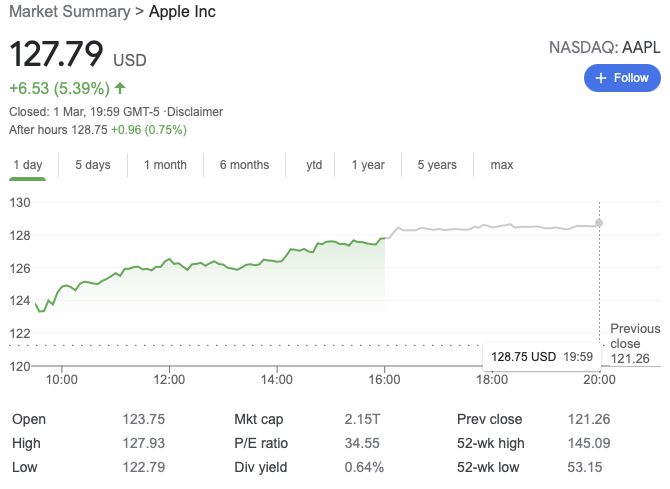Click the 12:00 time axis label
Viewport: 670px width, 489px height.
coord(169,380)
